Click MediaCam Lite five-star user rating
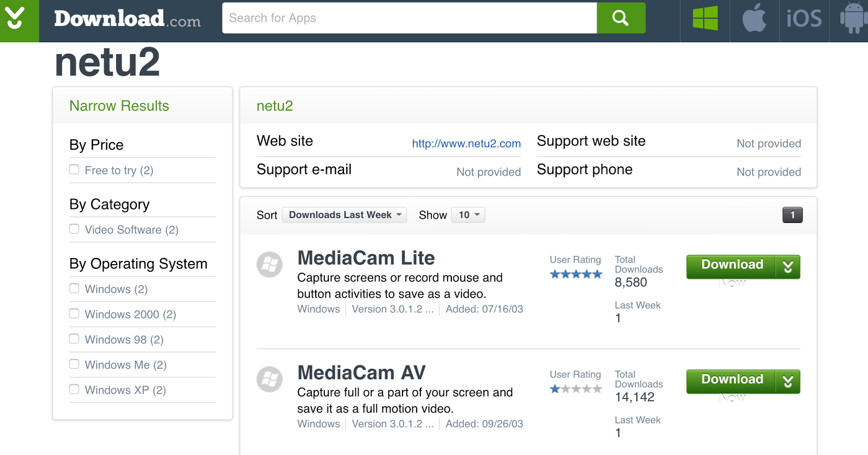This screenshot has height=455, width=868. (x=576, y=274)
